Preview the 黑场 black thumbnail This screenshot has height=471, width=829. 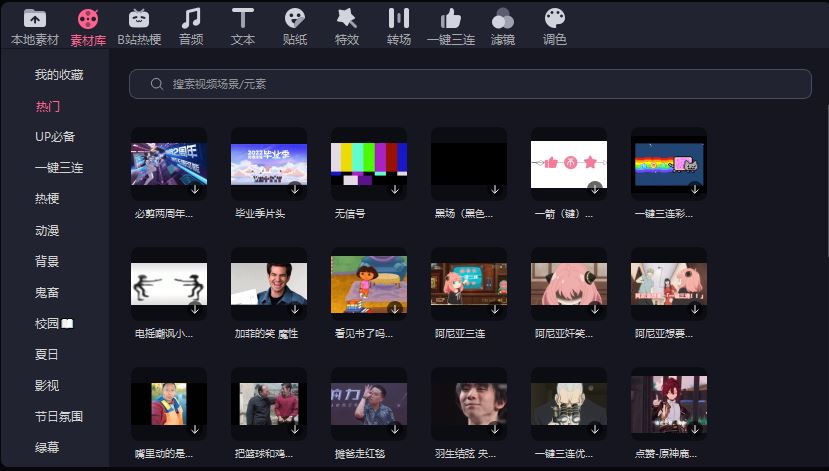pyautogui.click(x=469, y=164)
